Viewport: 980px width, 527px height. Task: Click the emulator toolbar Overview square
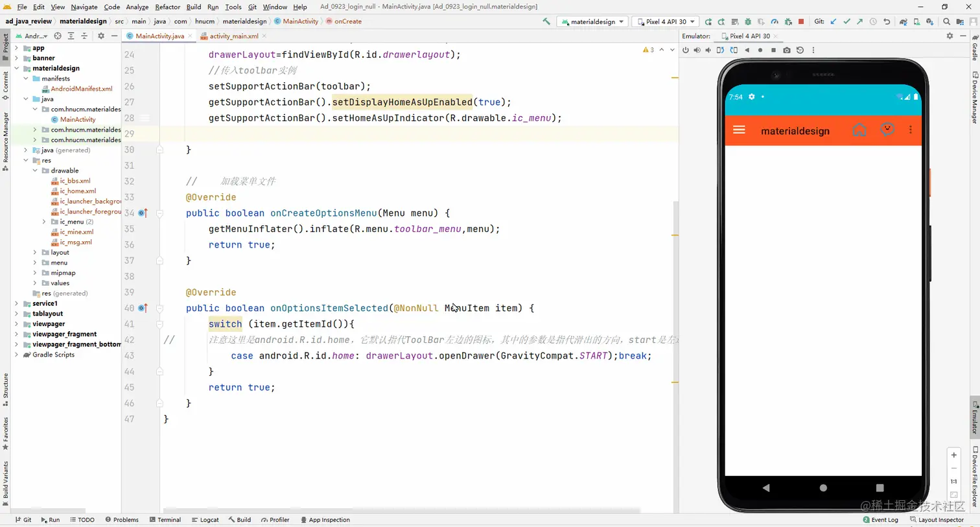coord(773,50)
